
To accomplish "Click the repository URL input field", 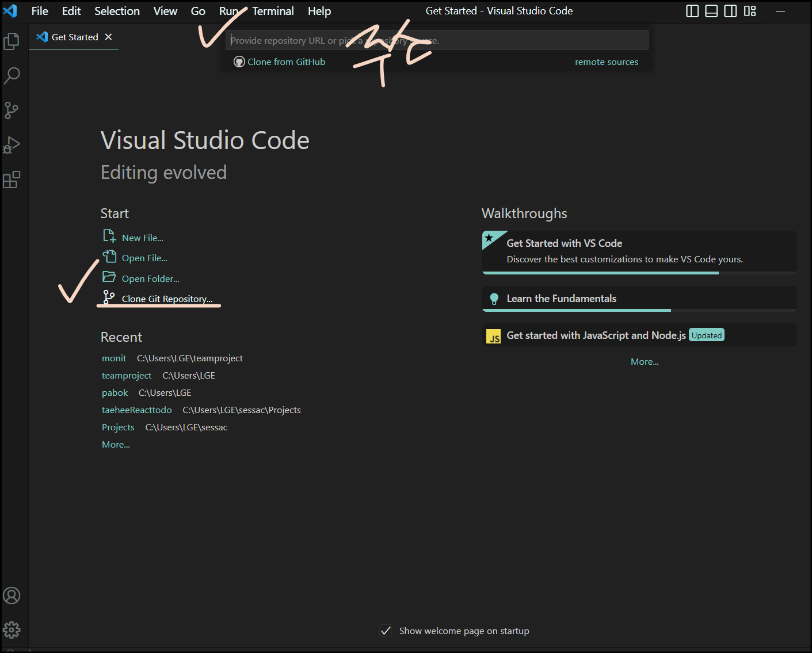I will 437,40.
